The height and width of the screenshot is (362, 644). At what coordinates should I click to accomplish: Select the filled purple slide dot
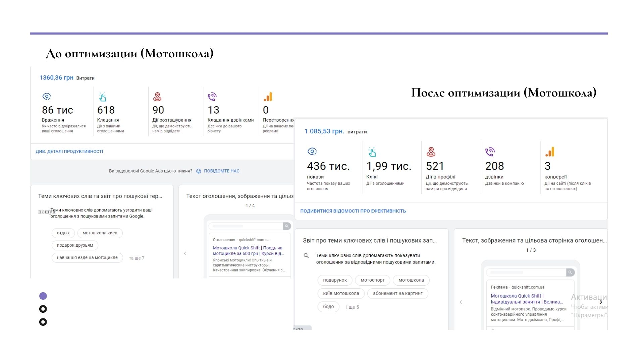tap(43, 296)
